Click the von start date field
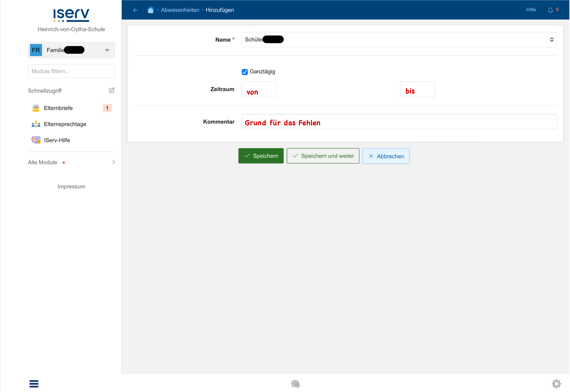The width and height of the screenshot is (570, 392). pos(259,89)
